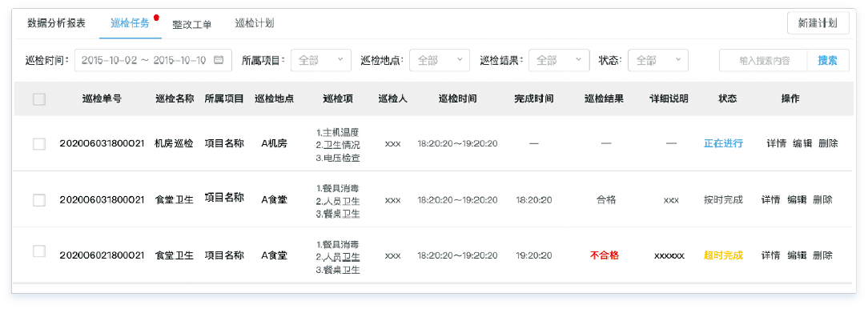Open 详情 in 超时完成 row
The image size is (868, 309).
tap(770, 255)
